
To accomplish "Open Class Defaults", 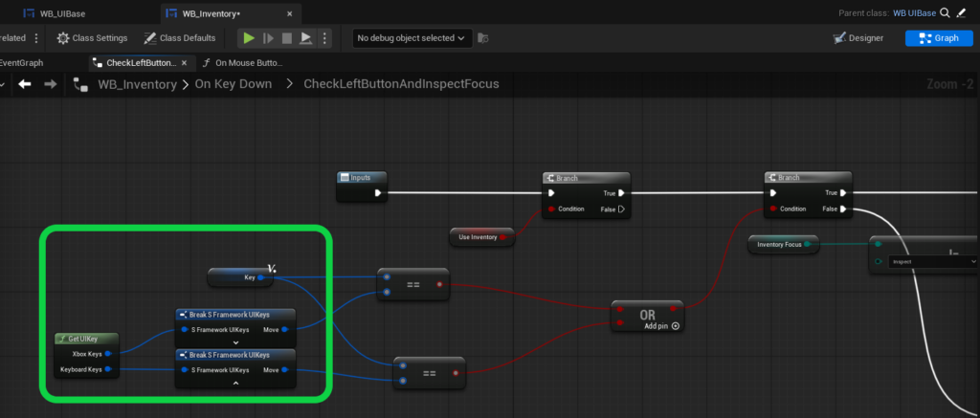I will pyautogui.click(x=180, y=38).
